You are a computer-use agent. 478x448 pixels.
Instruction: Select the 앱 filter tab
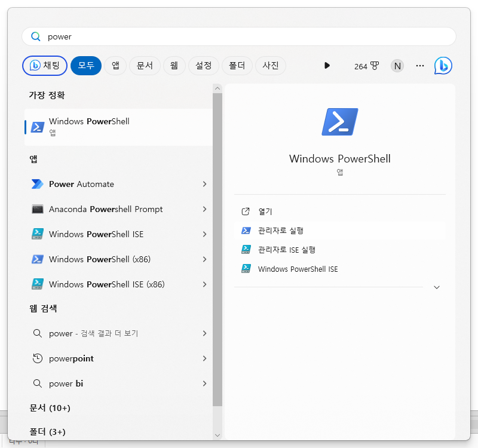[115, 66]
